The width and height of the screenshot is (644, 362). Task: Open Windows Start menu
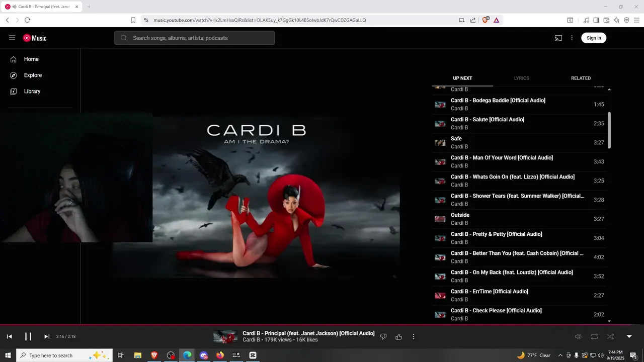point(8,355)
